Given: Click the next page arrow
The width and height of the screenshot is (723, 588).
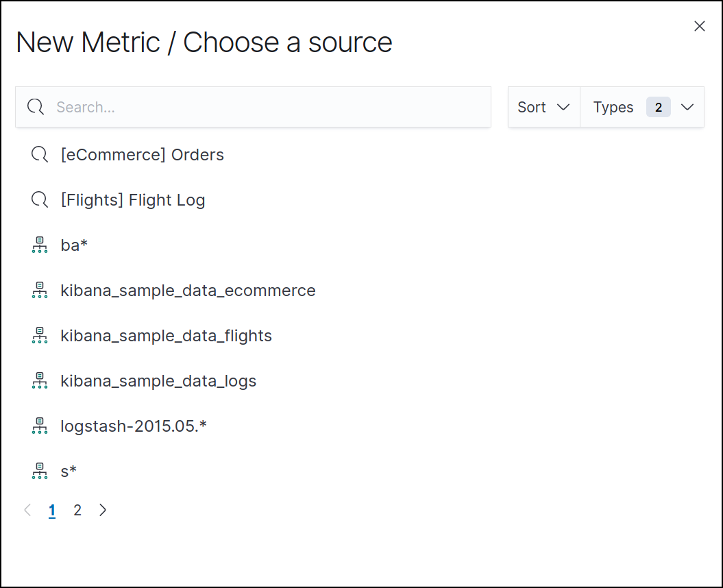Looking at the screenshot, I should tap(103, 510).
